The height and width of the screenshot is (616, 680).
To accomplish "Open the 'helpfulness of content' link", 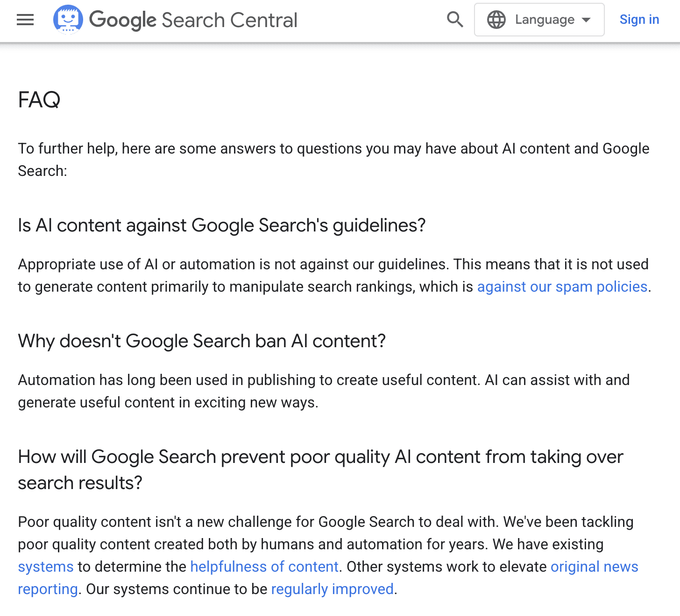I will 264,567.
